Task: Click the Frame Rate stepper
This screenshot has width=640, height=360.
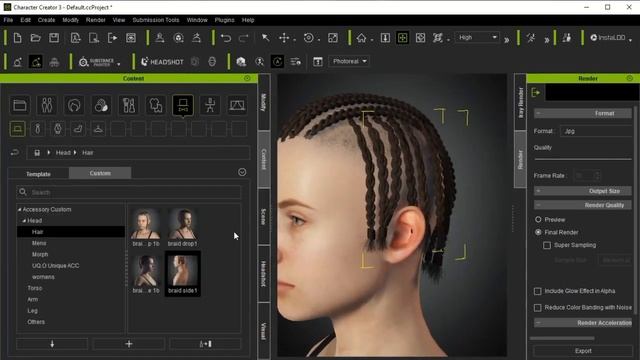Action: (x=597, y=176)
